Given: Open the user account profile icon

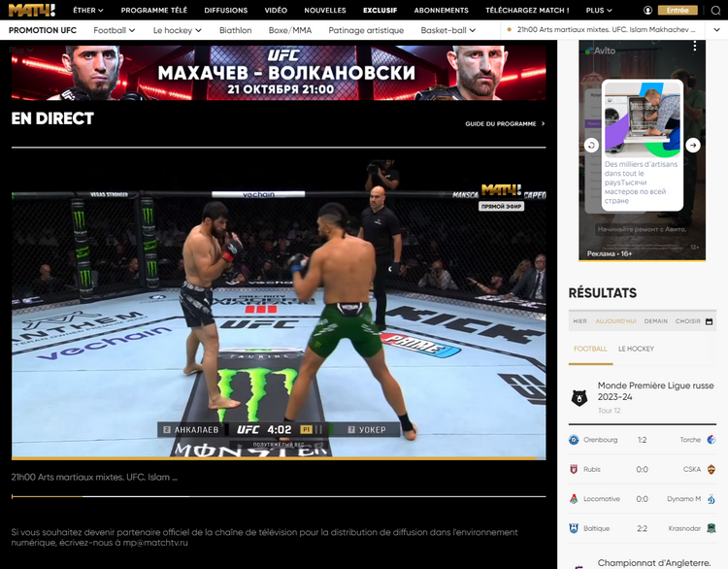Looking at the screenshot, I should pos(647,11).
